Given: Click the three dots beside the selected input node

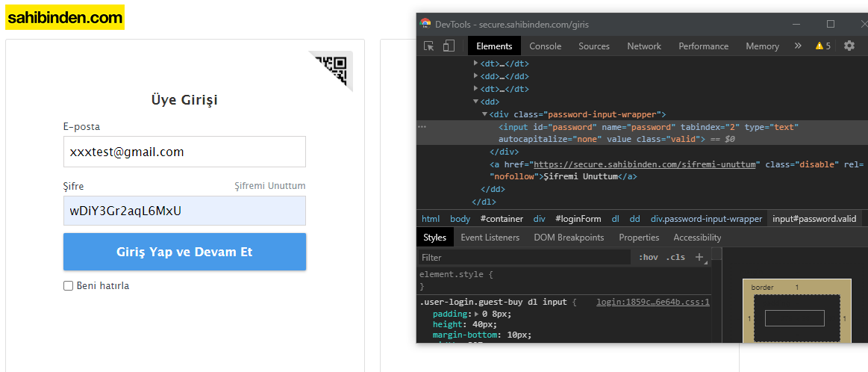Looking at the screenshot, I should [x=422, y=127].
